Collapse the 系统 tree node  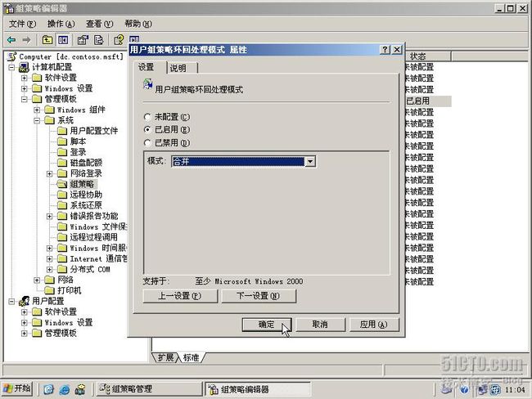click(x=37, y=120)
